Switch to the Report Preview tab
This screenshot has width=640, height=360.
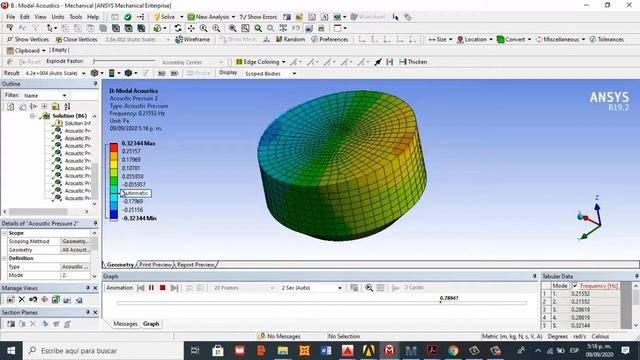click(x=196, y=264)
